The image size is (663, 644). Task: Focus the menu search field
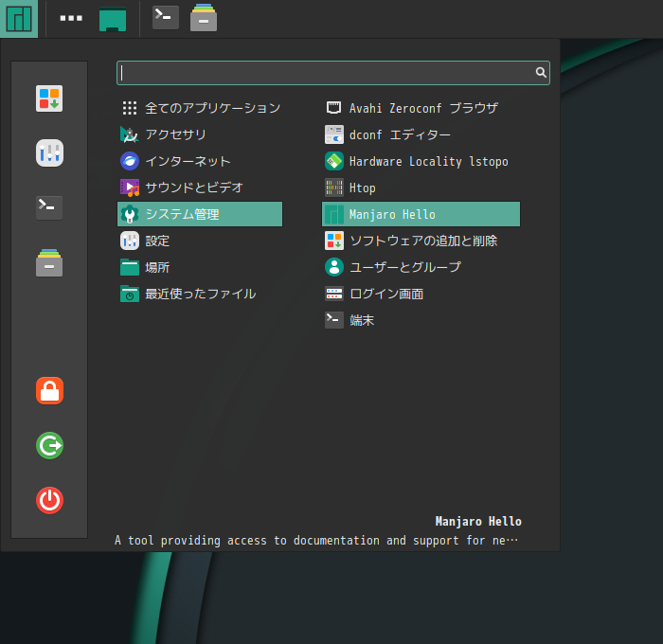pyautogui.click(x=333, y=73)
